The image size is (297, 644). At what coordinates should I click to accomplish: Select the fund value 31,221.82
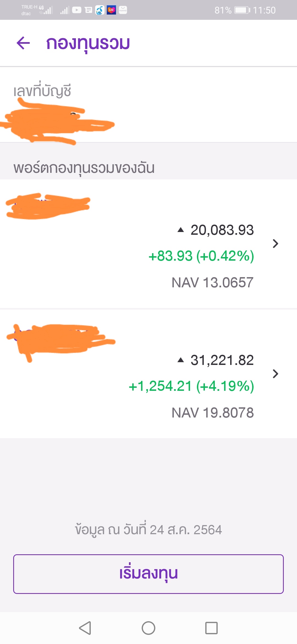coord(222,360)
